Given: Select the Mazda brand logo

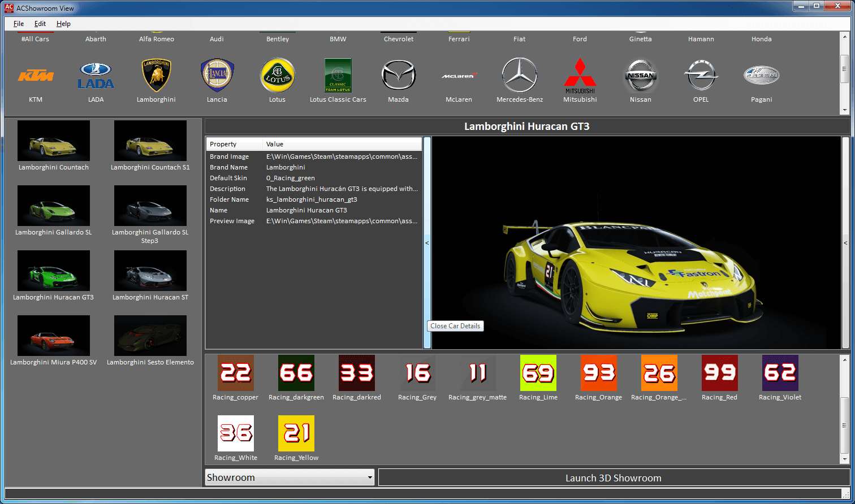Looking at the screenshot, I should tap(399, 75).
